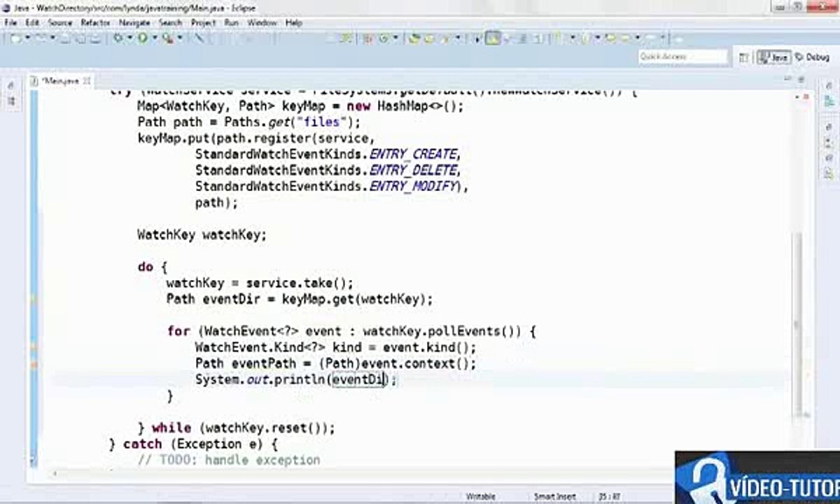Open the Window menu
840x504 pixels.
(262, 22)
